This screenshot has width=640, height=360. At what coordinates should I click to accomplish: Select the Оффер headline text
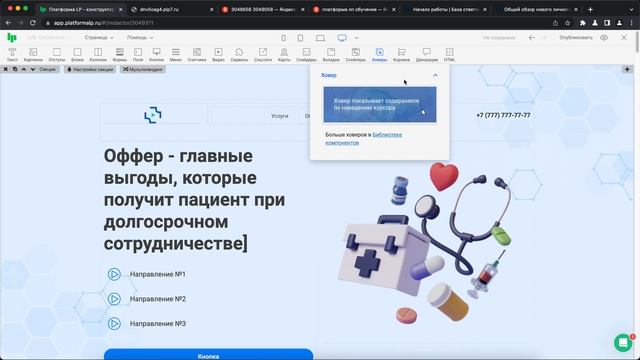(x=194, y=200)
